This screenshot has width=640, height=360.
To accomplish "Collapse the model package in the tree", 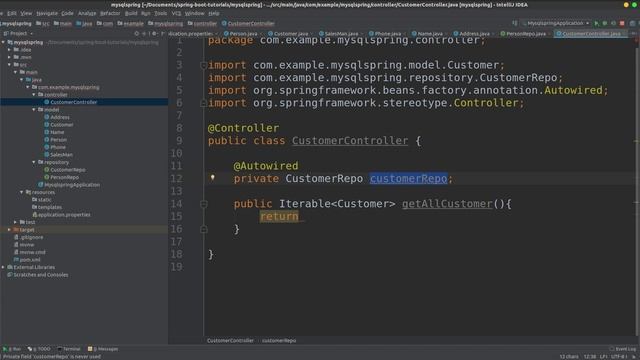I will pos(34,110).
